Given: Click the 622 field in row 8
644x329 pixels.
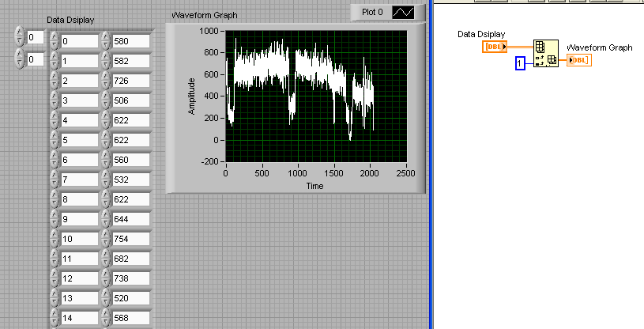Looking at the screenshot, I should click(x=131, y=199).
